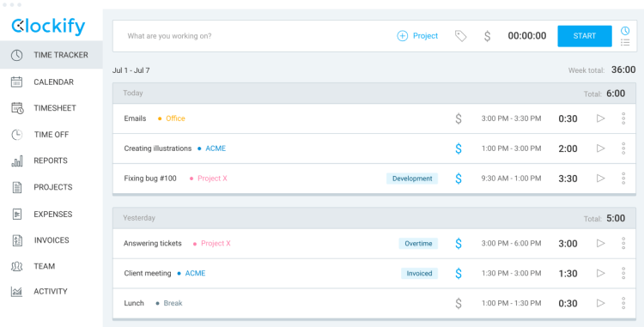The image size is (644, 327).
Task: Toggle billable status for Emails entry
Action: tap(459, 118)
